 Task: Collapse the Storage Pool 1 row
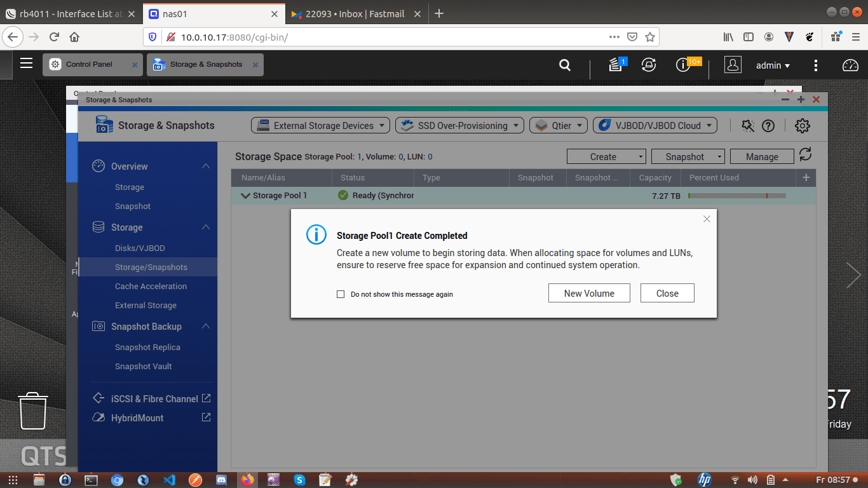(x=245, y=196)
